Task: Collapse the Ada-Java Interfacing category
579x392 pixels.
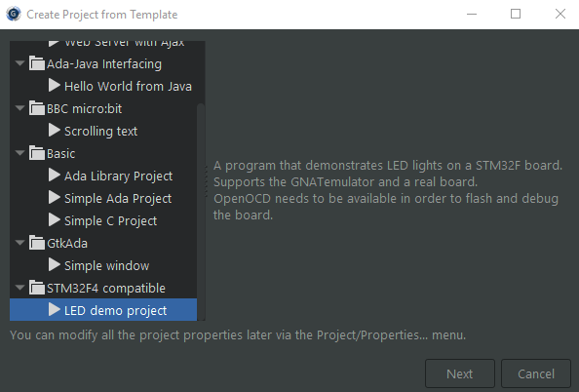Action: tap(19, 63)
